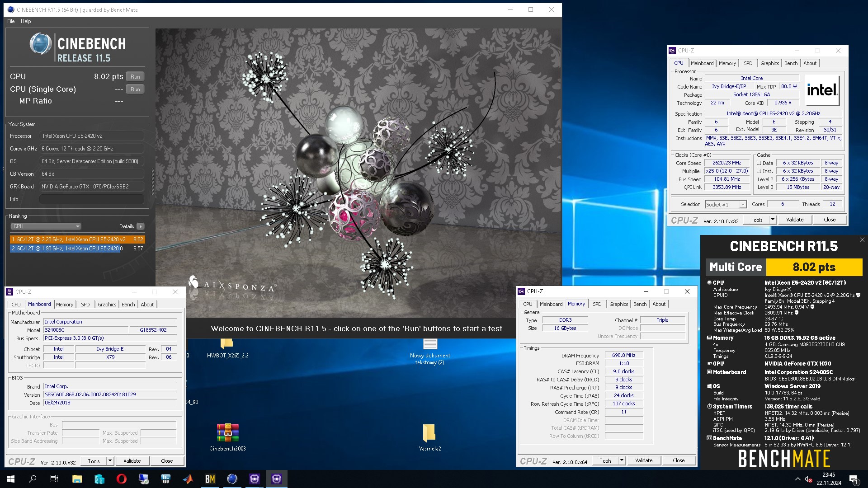This screenshot has width=868, height=488.
Task: Open the Cinebench File menu
Action: coord(11,21)
